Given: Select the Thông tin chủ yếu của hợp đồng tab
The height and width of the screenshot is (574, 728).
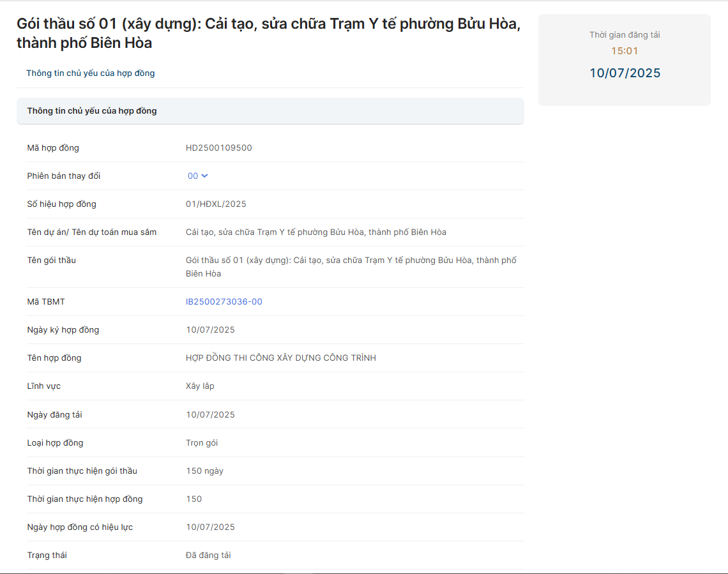Looking at the screenshot, I should [x=90, y=73].
